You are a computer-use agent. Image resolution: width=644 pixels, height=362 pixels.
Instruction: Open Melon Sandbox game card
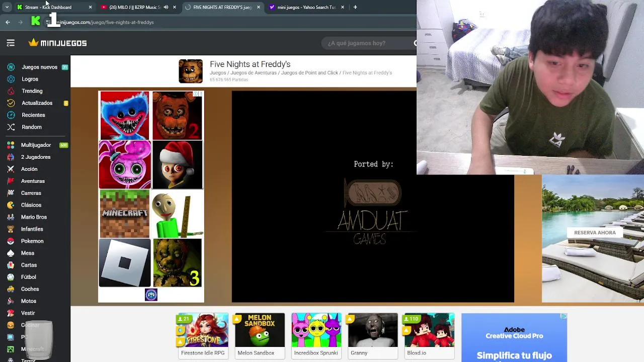[259, 335]
